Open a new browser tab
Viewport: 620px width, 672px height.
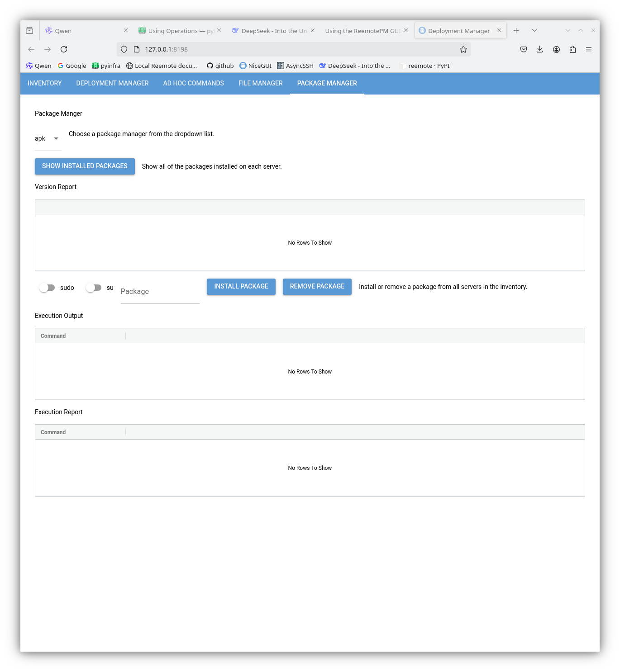pos(516,31)
